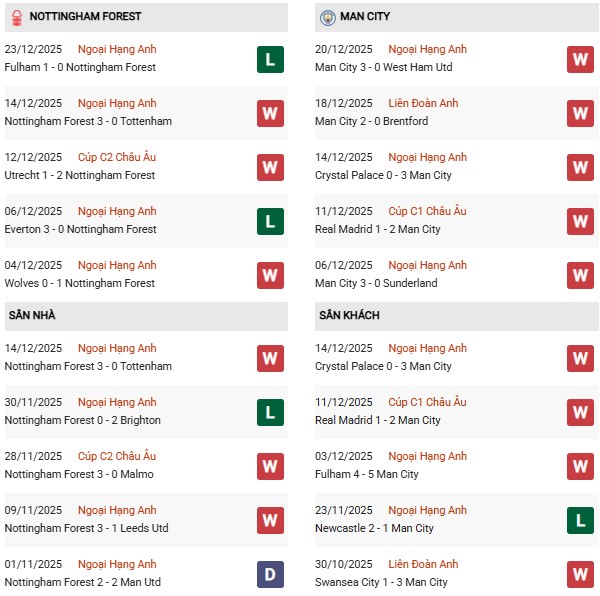Open the Cúp C1 Châu Âu link on 11/12/2025 in the Sân Khách section

tap(428, 402)
